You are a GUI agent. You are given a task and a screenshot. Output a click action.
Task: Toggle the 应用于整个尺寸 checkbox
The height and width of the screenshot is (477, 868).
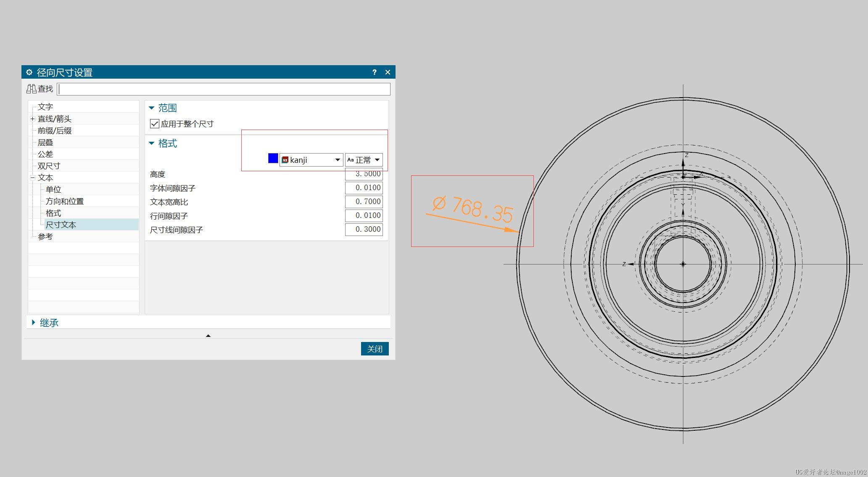(155, 124)
